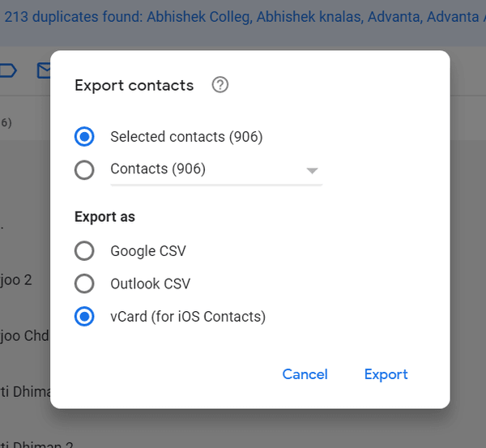486x448 pixels.
Task: Click the help question mark icon
Action: (x=220, y=85)
